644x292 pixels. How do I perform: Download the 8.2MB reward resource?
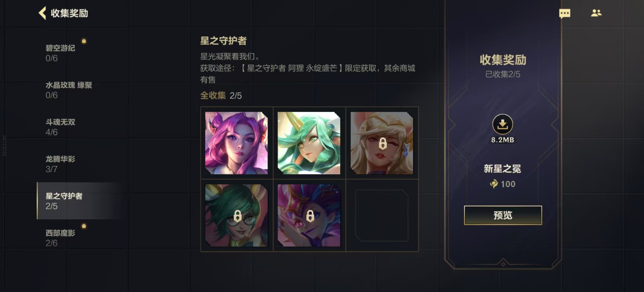(502, 124)
